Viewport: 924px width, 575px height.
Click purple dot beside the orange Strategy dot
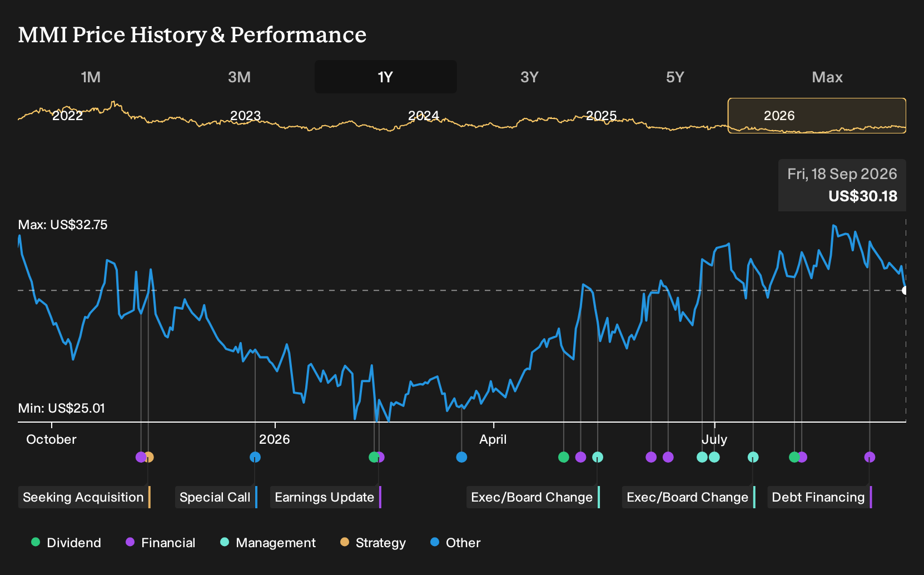point(141,457)
